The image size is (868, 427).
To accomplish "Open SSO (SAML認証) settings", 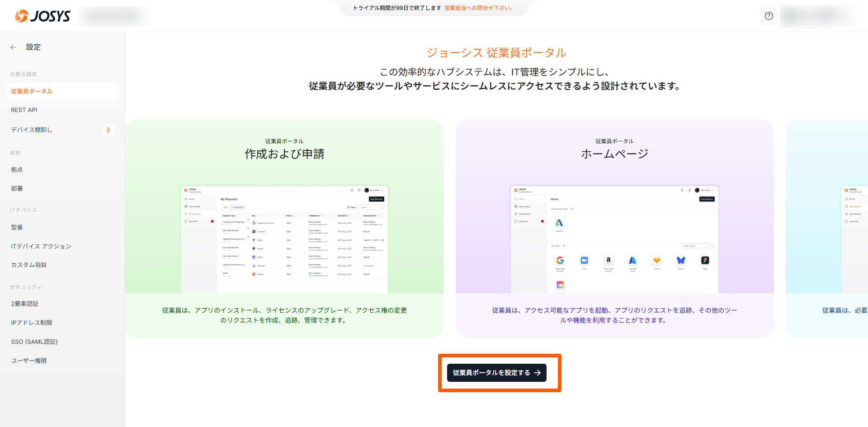I will point(34,342).
